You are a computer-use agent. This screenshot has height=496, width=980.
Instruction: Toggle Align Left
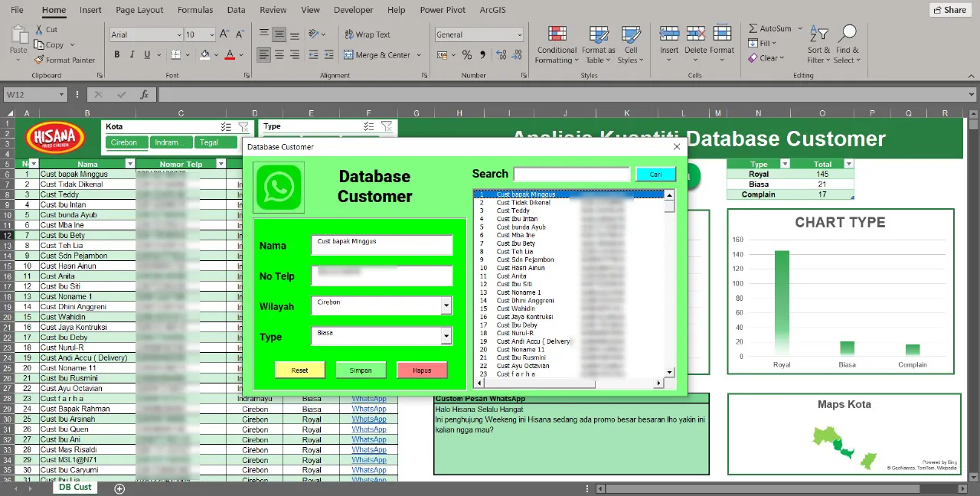point(264,55)
